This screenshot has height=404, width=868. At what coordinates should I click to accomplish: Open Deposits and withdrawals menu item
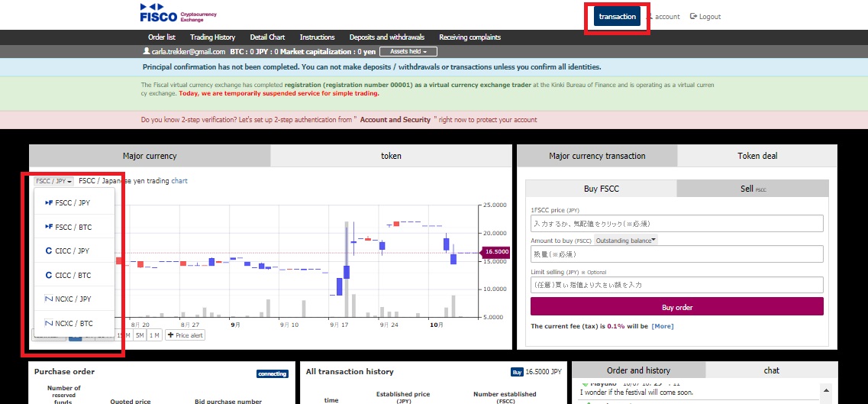click(x=387, y=37)
